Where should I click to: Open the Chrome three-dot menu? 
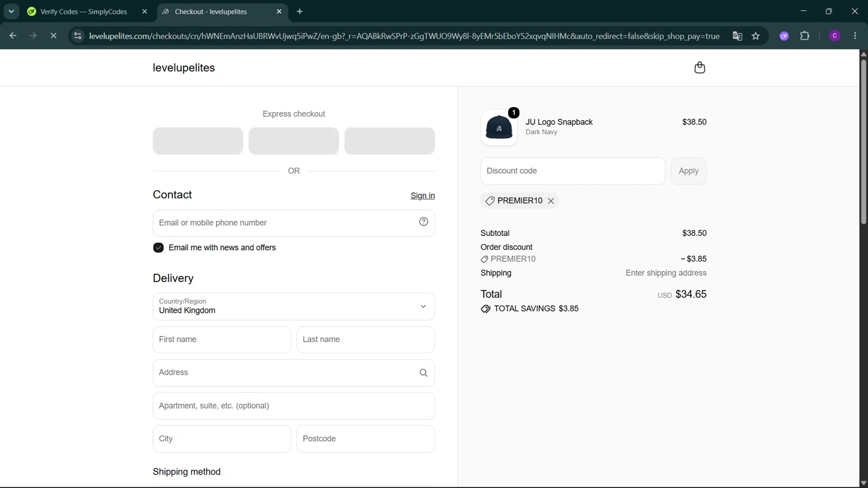[855, 36]
